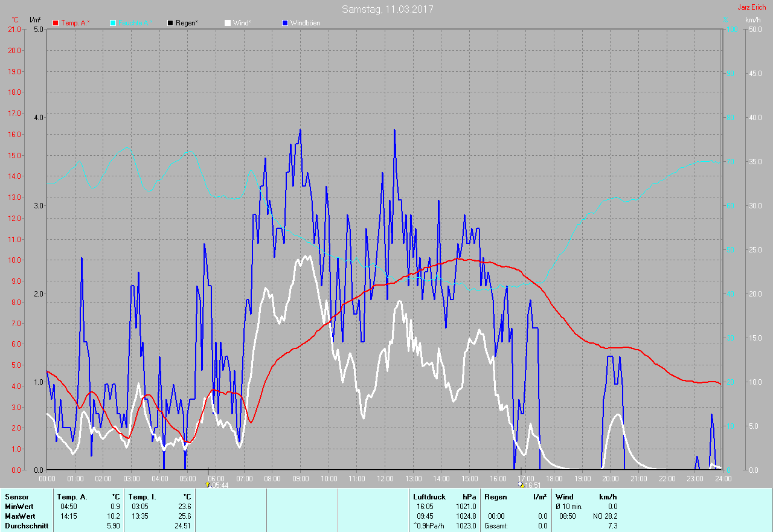Click the Temp. A. legend label
This screenshot has height=532, width=773.
[x=75, y=23]
